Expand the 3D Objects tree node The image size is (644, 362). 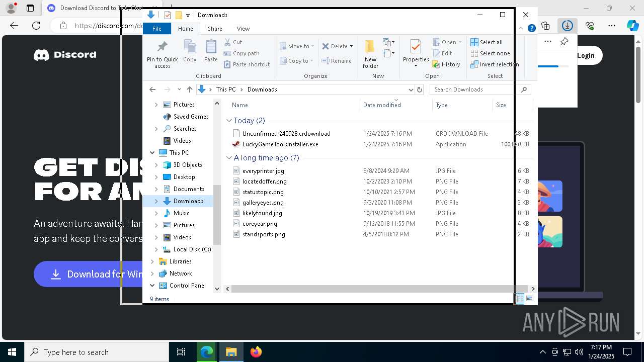pos(156,165)
